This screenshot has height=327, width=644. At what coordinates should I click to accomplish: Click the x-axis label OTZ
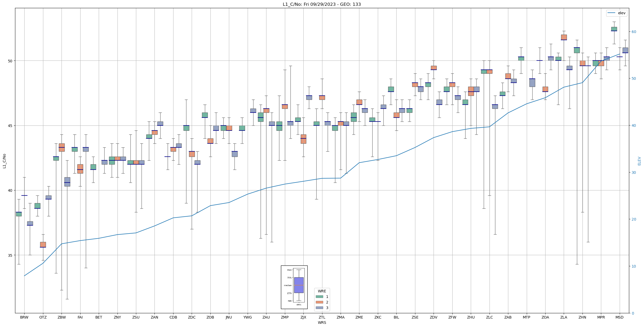pyautogui.click(x=43, y=317)
